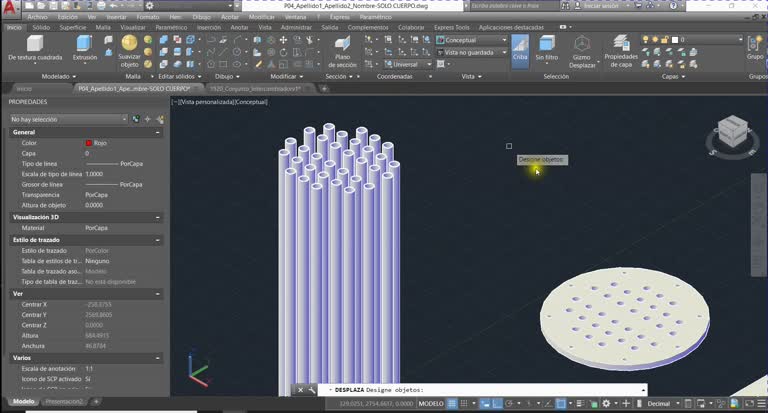
Task: Toggle snap mode in status bar
Action: point(463,404)
